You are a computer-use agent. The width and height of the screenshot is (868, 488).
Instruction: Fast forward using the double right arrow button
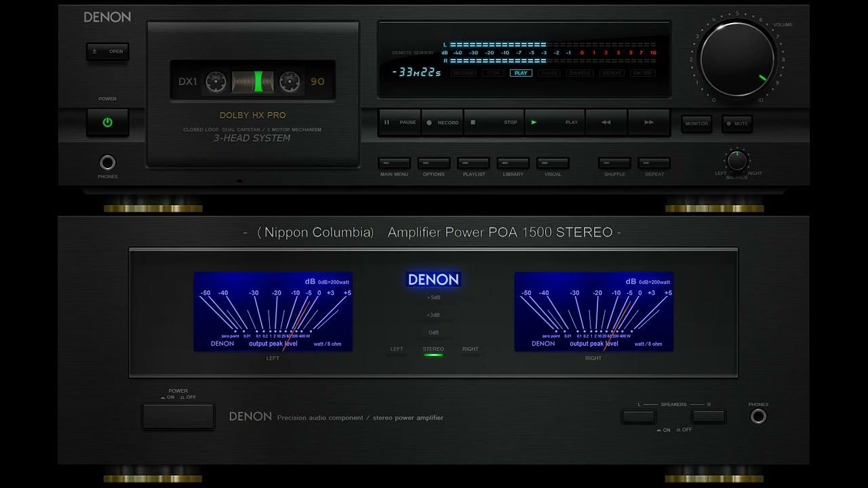pos(649,123)
